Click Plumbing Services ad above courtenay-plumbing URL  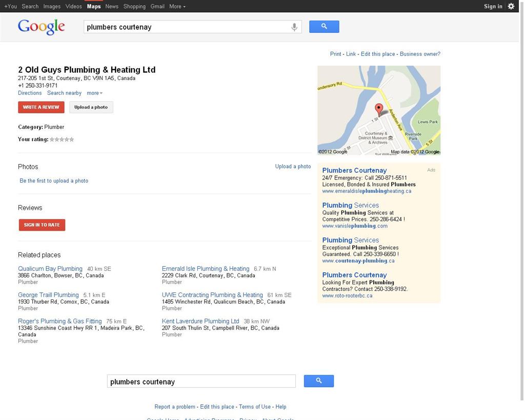click(351, 240)
